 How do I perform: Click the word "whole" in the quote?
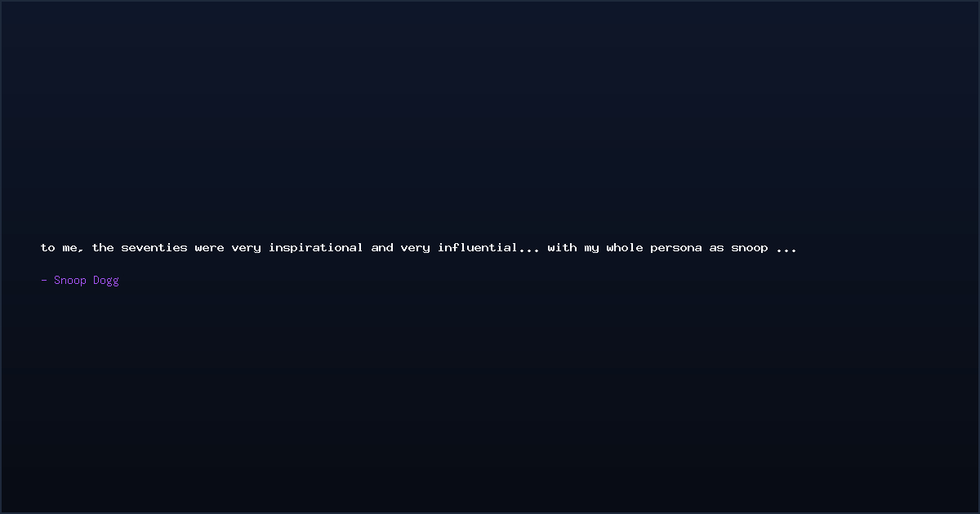point(625,247)
